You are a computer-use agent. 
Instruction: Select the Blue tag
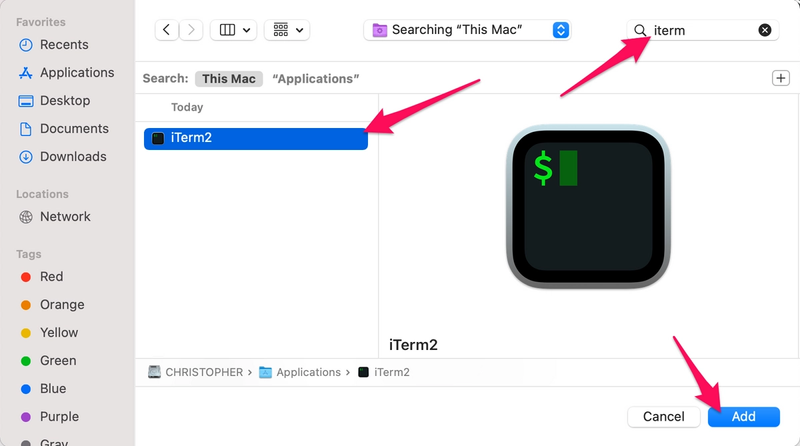[x=53, y=389]
